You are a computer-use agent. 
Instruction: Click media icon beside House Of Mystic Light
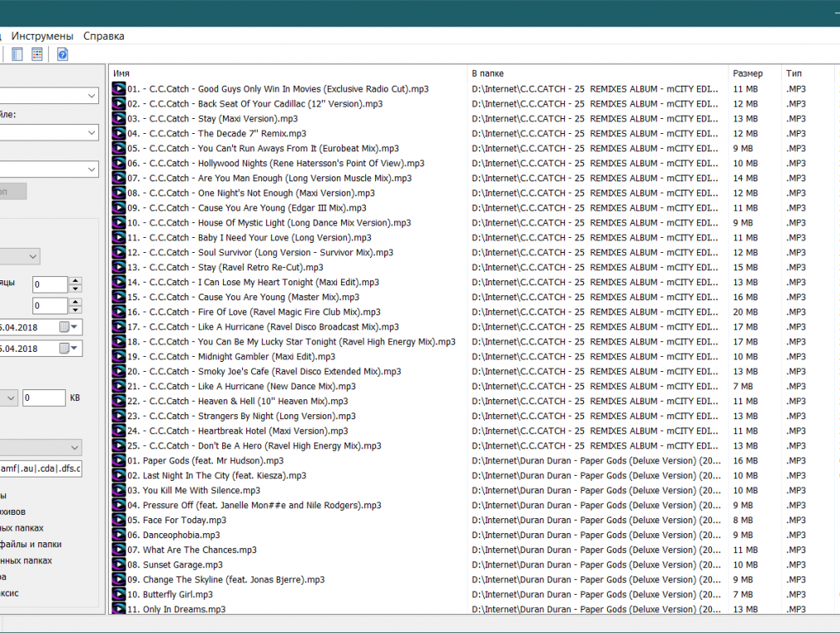pyautogui.click(x=118, y=223)
